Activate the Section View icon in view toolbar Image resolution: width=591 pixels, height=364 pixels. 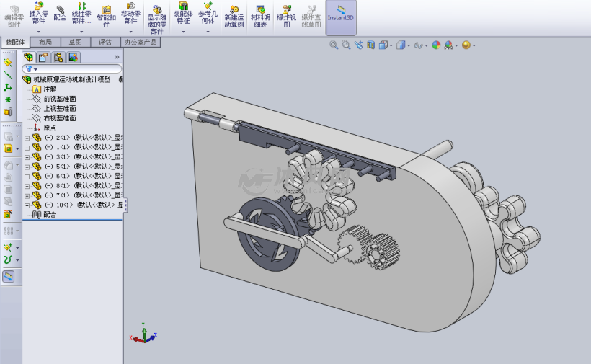370,45
